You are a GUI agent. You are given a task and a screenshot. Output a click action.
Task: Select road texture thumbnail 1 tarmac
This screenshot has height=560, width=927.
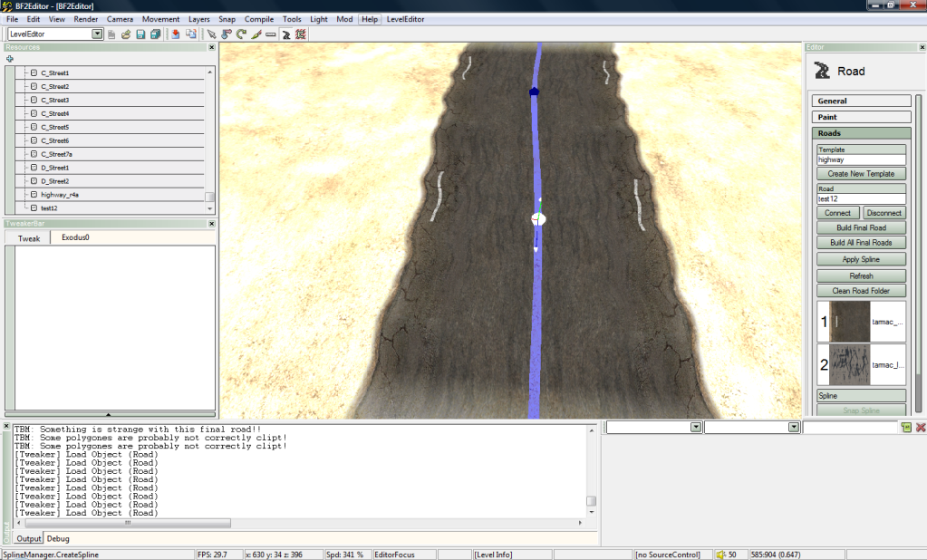[x=850, y=322]
